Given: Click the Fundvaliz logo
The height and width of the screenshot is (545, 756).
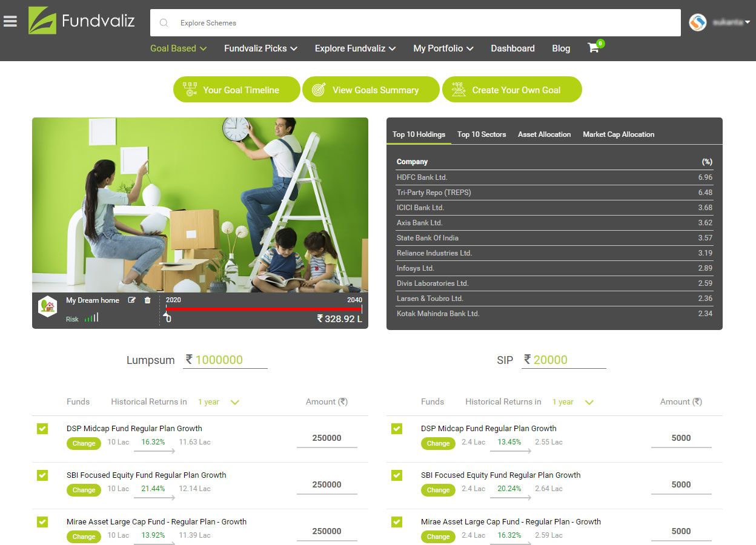Looking at the screenshot, I should [82, 21].
